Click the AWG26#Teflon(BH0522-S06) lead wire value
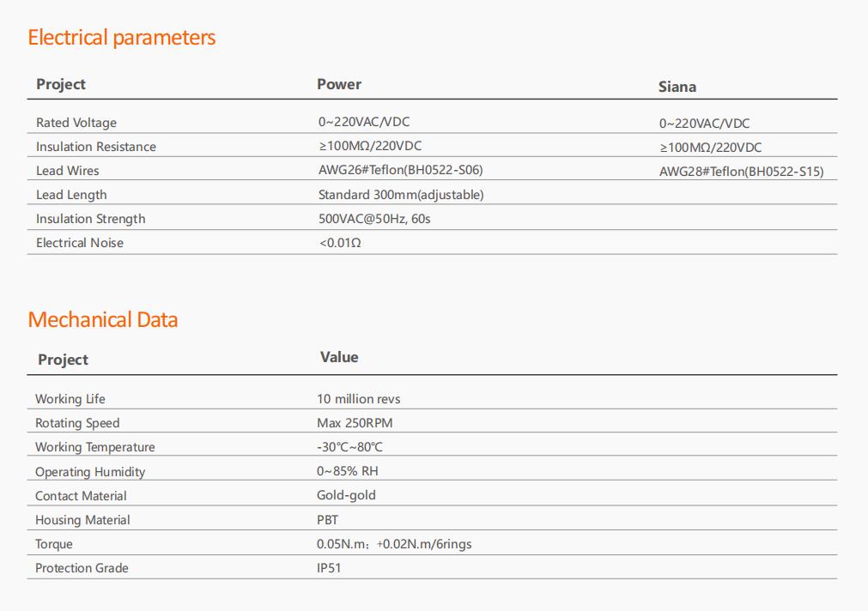The image size is (868, 611). click(400, 170)
